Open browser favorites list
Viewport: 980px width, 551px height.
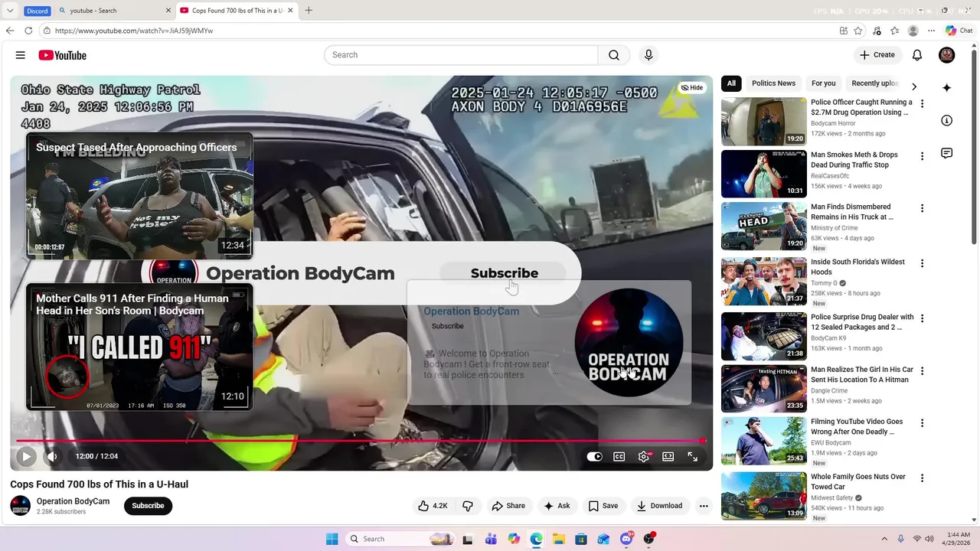tap(895, 31)
